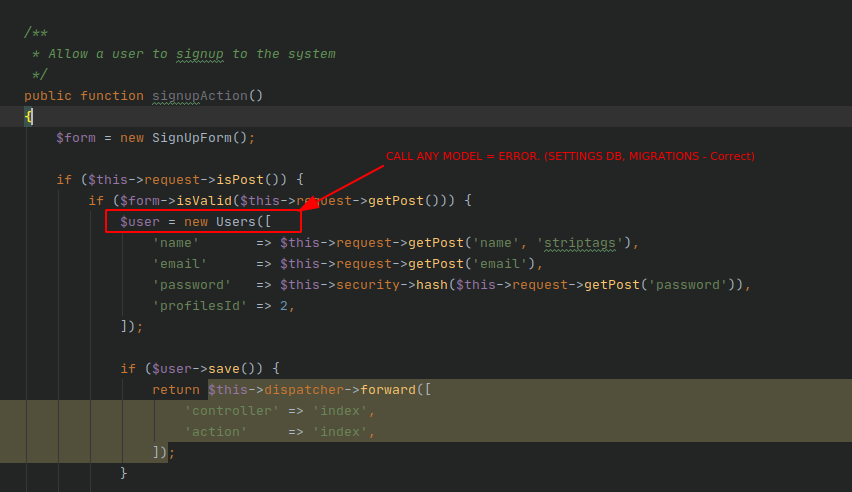Click the 'controller' array key
852x492 pixels.
(231, 411)
